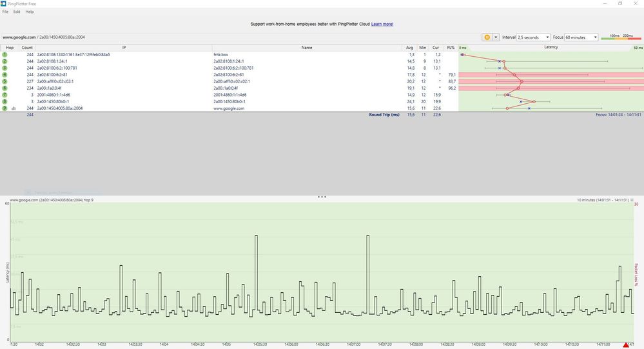Select IP 2001:4860:1:1::4d6 in hop 7
The width and height of the screenshot is (644, 349).
[54, 95]
